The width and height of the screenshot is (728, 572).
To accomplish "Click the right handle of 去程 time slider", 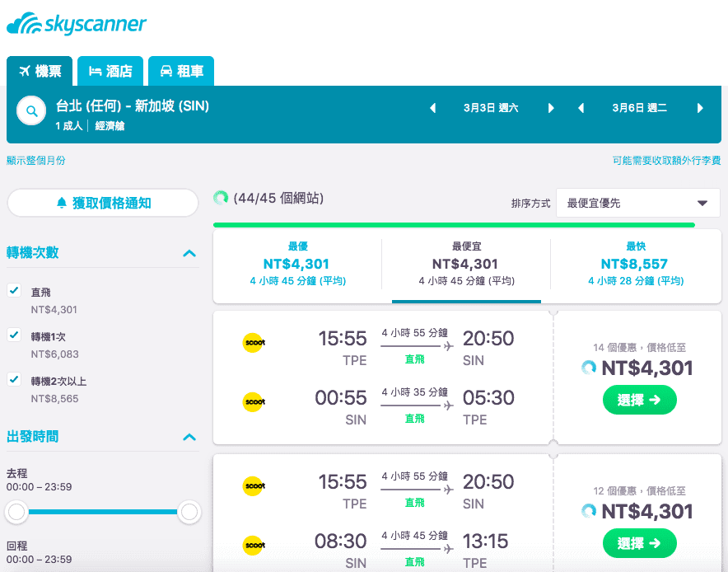I will pyautogui.click(x=189, y=512).
